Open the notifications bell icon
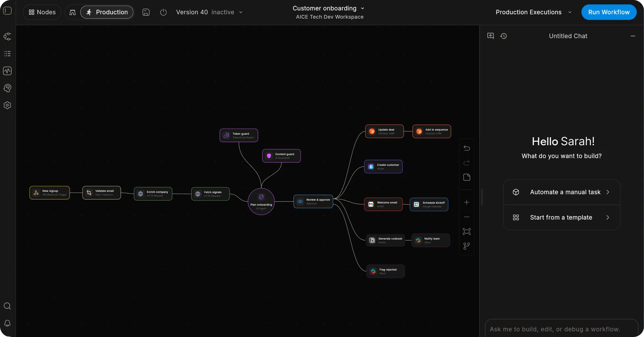Viewport: 644px width, 337px height. 8,323
